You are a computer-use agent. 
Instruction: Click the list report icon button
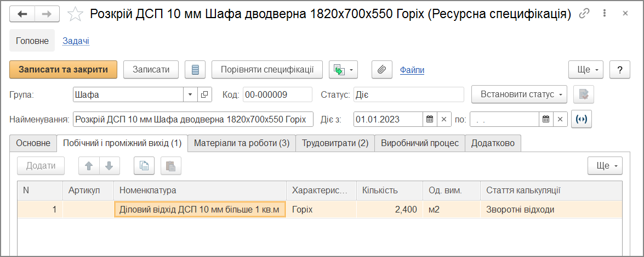195,70
